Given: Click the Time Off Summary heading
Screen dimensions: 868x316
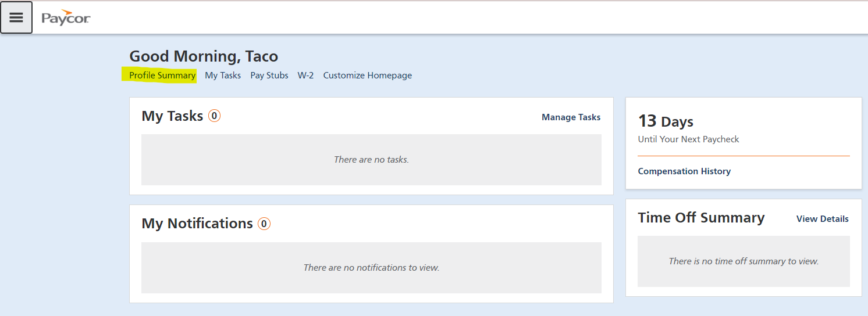Looking at the screenshot, I should click(701, 218).
